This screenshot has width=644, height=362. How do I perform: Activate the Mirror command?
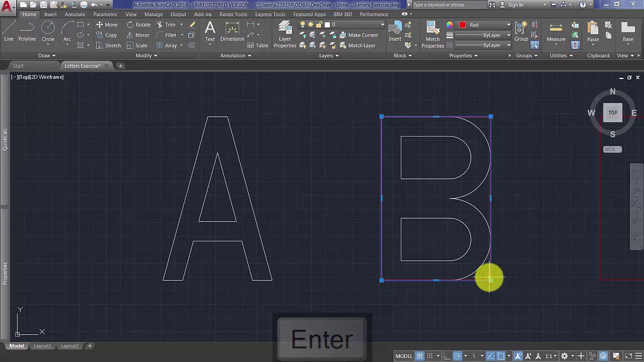click(138, 35)
